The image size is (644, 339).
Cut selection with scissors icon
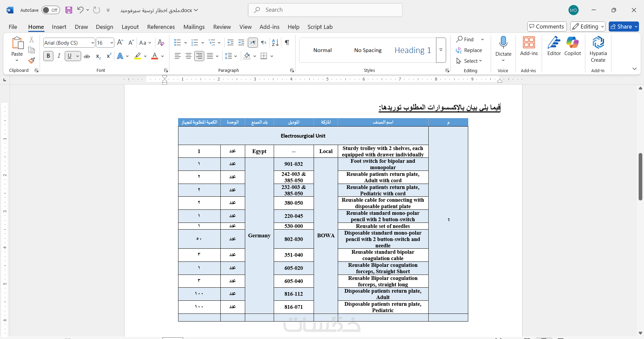pyautogui.click(x=32, y=40)
